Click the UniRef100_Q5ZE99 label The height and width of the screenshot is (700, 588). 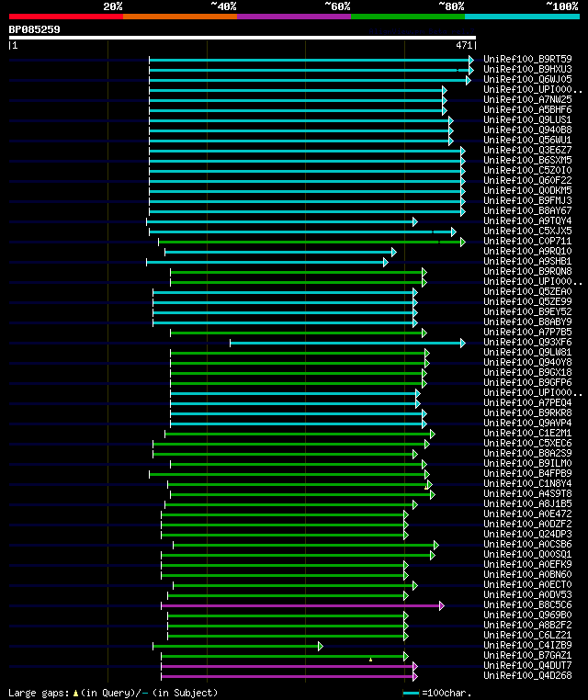point(527,302)
